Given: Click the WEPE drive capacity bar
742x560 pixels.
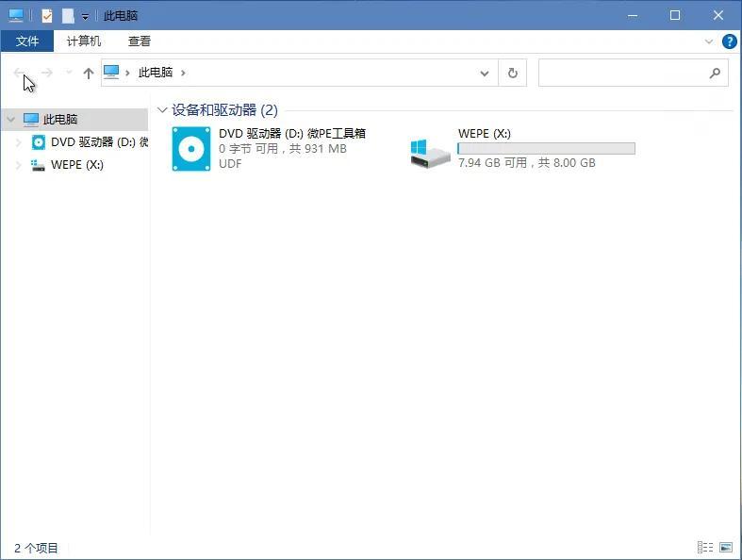Looking at the screenshot, I should coord(546,149).
